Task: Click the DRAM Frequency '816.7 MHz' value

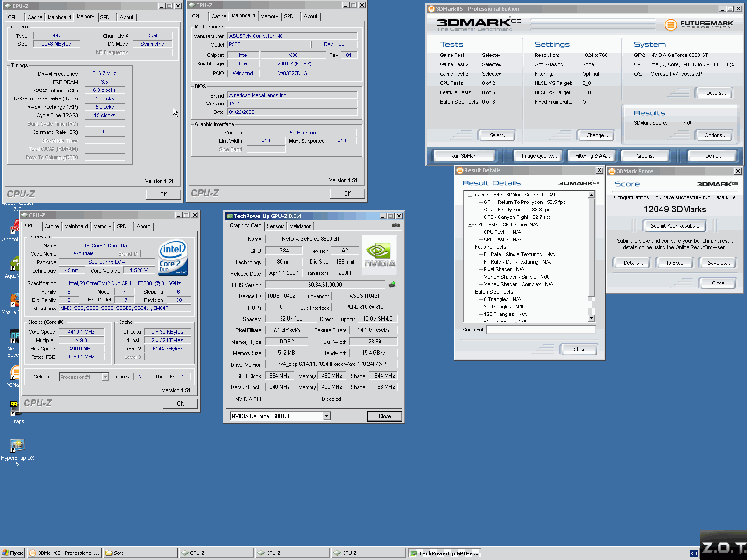Action: coord(105,73)
